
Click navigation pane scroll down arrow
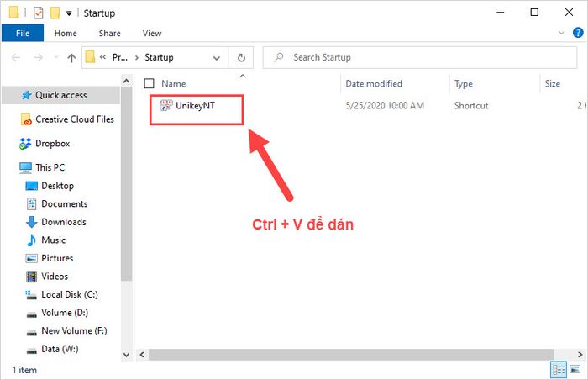coord(126,355)
